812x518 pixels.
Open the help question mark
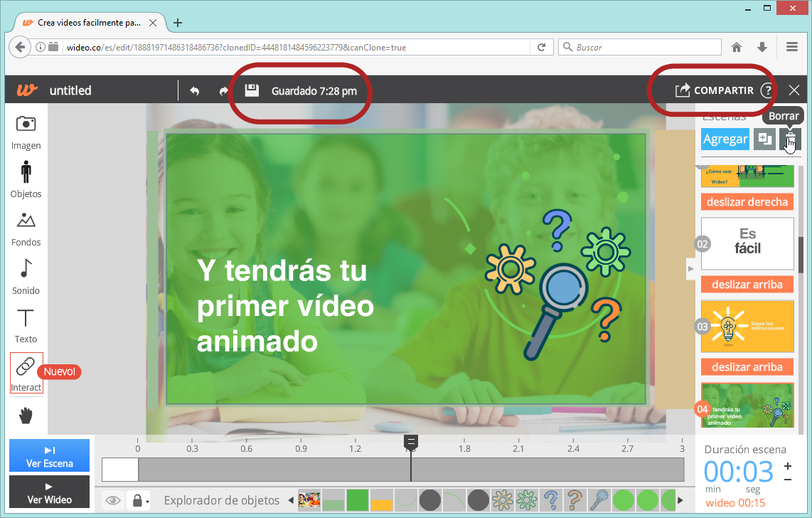click(767, 90)
